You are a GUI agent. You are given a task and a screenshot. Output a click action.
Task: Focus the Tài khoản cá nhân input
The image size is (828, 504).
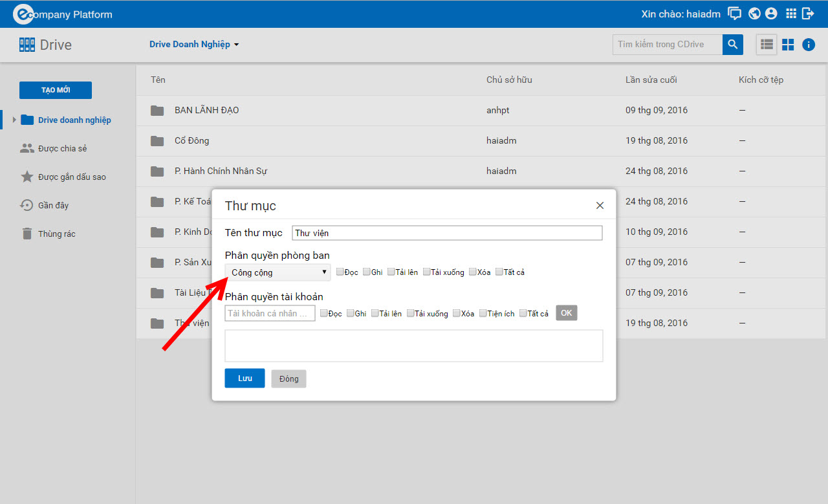270,313
